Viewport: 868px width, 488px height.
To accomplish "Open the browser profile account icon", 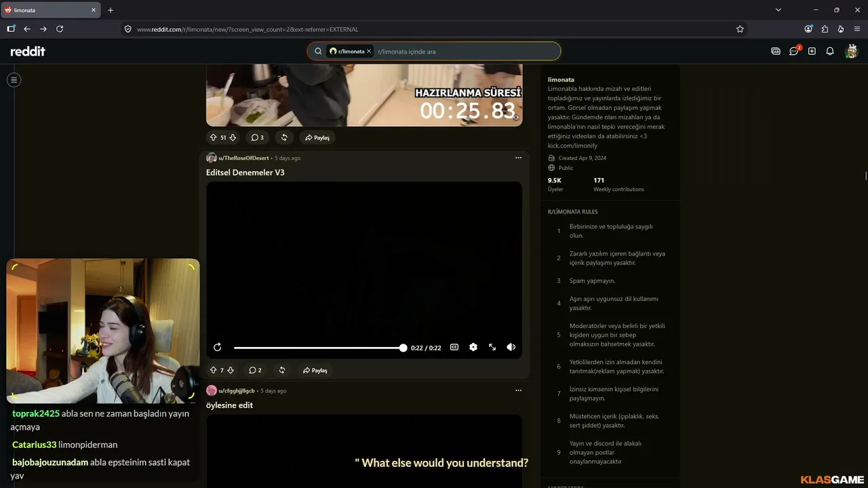I will pyautogui.click(x=808, y=29).
